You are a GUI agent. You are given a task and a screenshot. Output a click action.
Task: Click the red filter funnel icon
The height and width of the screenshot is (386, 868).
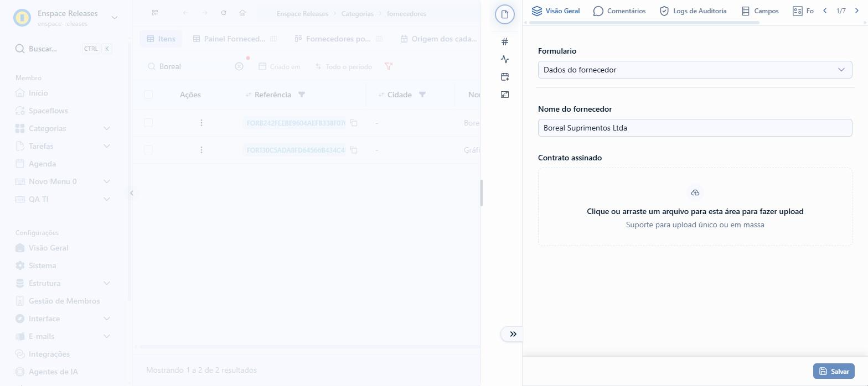click(389, 66)
